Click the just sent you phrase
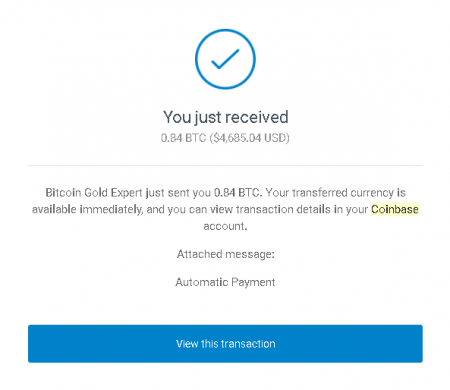 tap(178, 193)
